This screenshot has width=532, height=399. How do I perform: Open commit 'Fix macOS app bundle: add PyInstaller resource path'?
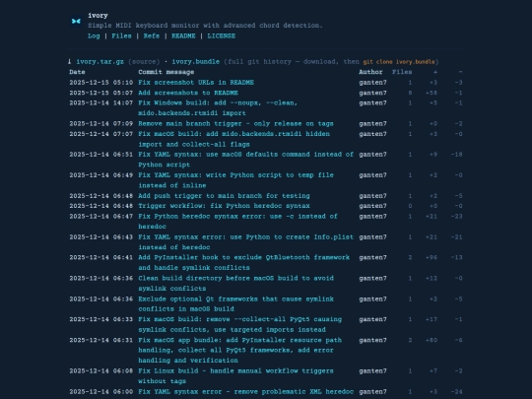(239, 350)
